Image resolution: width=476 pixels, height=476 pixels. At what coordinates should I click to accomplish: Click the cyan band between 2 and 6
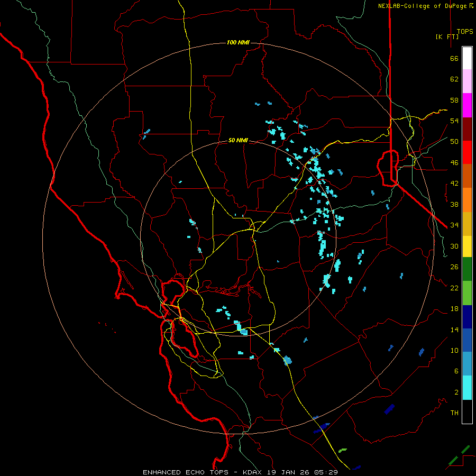pyautogui.click(x=467, y=387)
